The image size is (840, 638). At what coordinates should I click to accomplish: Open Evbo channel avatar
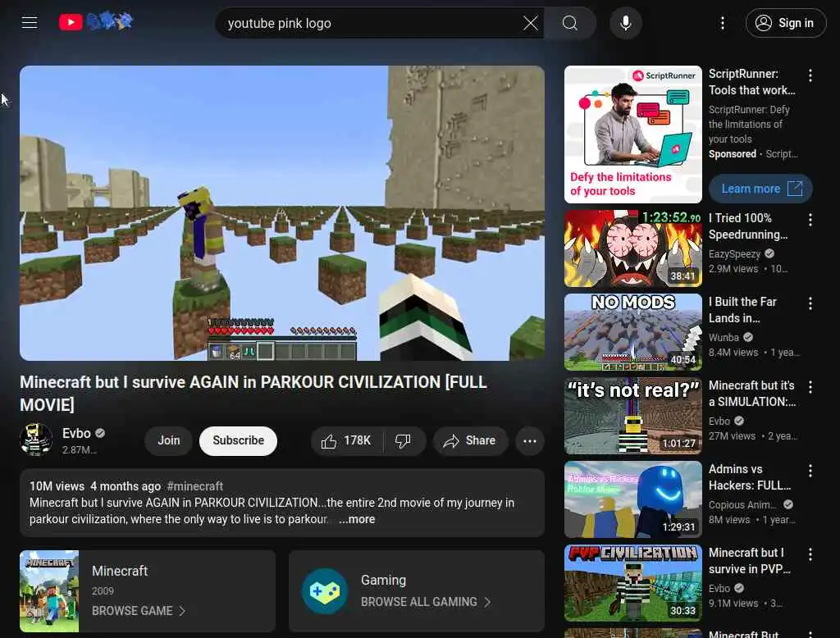[x=36, y=440]
